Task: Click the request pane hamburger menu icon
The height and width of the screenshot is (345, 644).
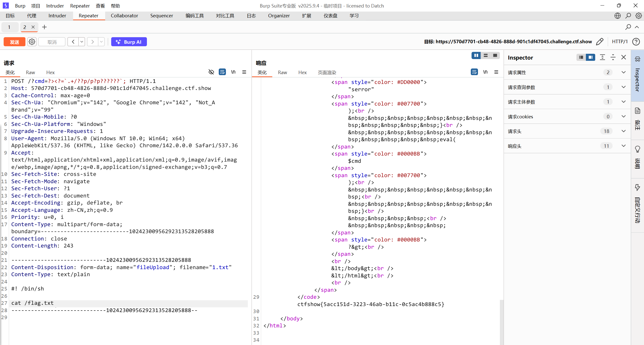Action: 244,72
